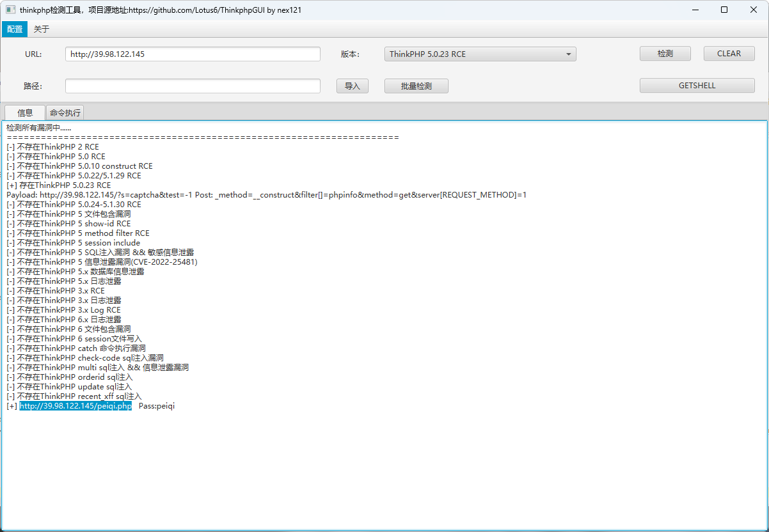Click '不存在ThinkPHP 5.0.22/5.1.29 RCE' line
The image size is (769, 532).
pos(74,176)
